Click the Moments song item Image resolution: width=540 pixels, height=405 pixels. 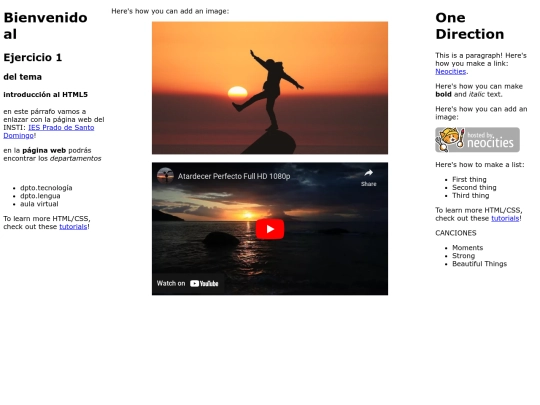click(467, 248)
